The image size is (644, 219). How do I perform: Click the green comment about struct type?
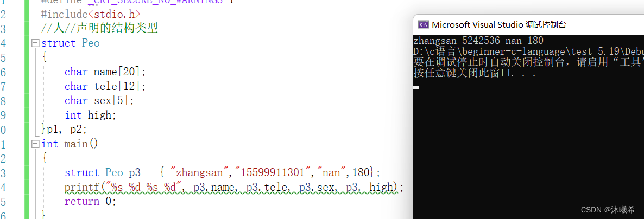point(99,29)
